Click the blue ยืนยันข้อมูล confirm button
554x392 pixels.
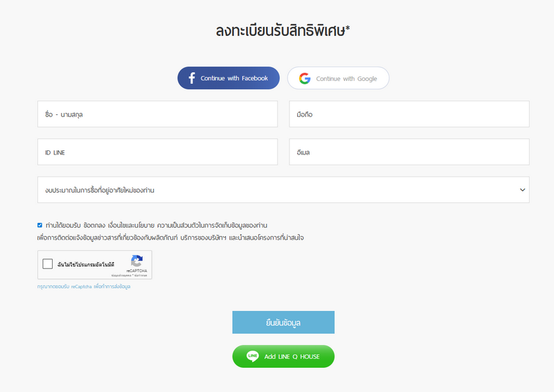pyautogui.click(x=283, y=322)
